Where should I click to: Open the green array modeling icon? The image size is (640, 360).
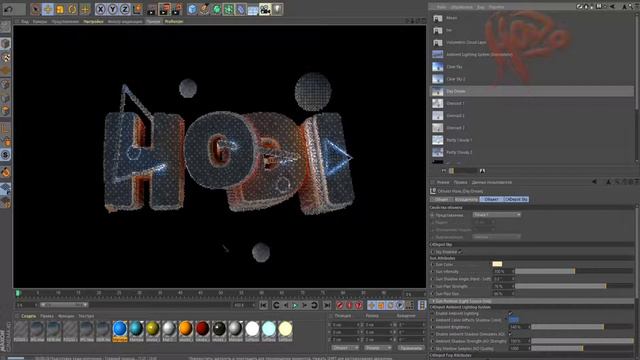click(x=229, y=9)
